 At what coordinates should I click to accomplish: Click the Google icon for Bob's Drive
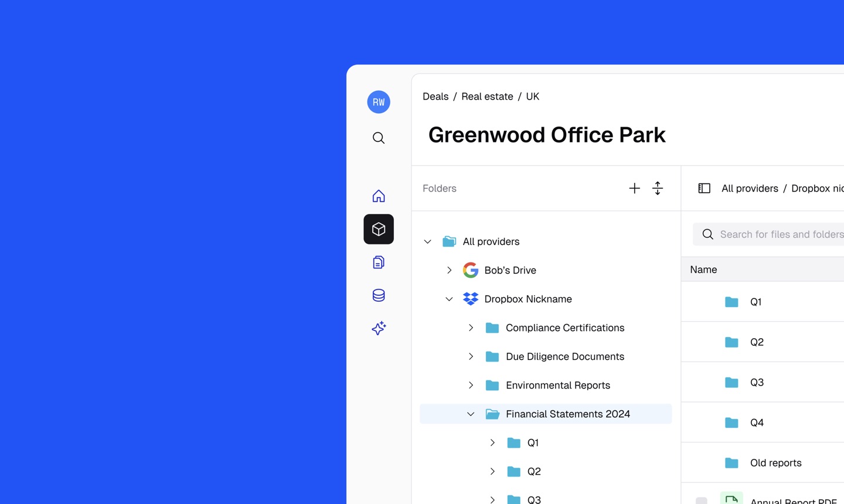click(471, 270)
